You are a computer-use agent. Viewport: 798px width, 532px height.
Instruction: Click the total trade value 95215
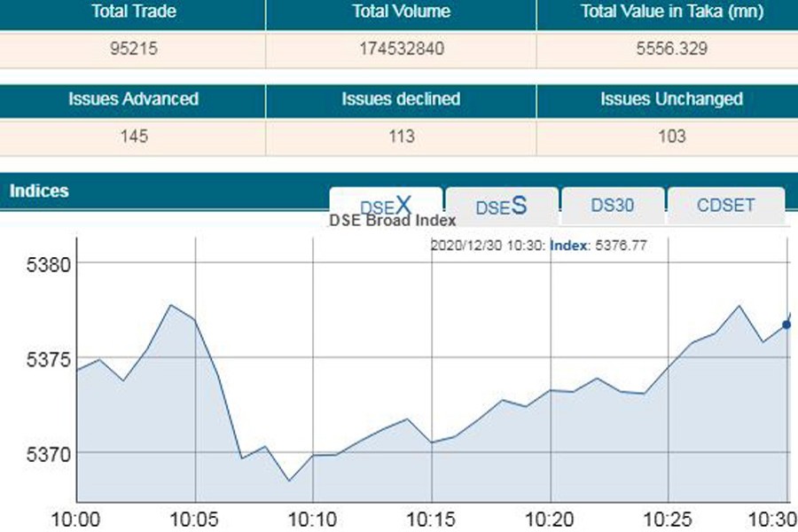click(x=133, y=49)
